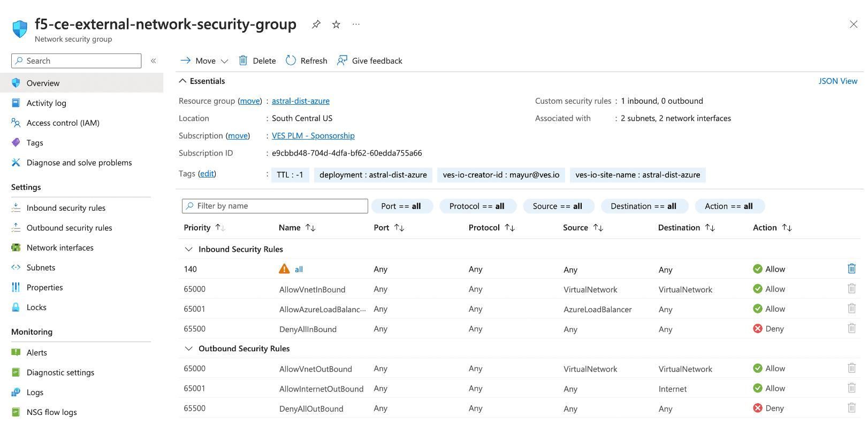
Task: Collapse the Inbound Security Rules group
Action: coord(188,249)
